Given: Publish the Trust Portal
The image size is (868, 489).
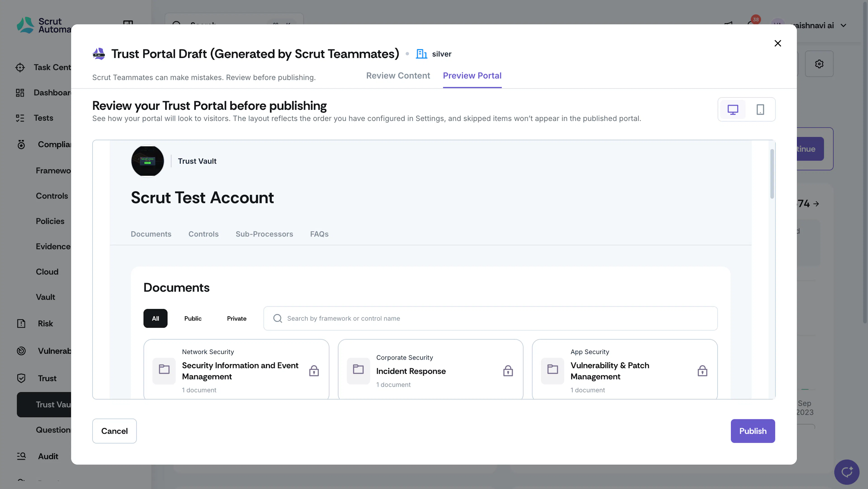Looking at the screenshot, I should (753, 431).
